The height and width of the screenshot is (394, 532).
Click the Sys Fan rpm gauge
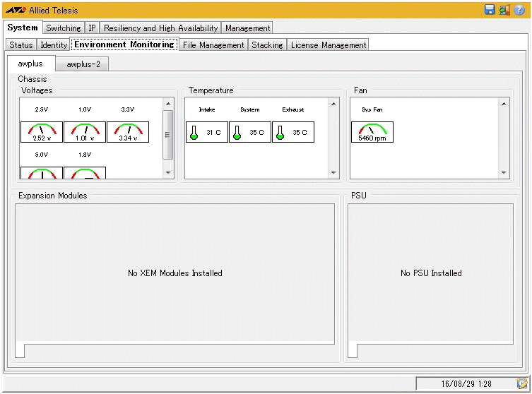point(372,132)
